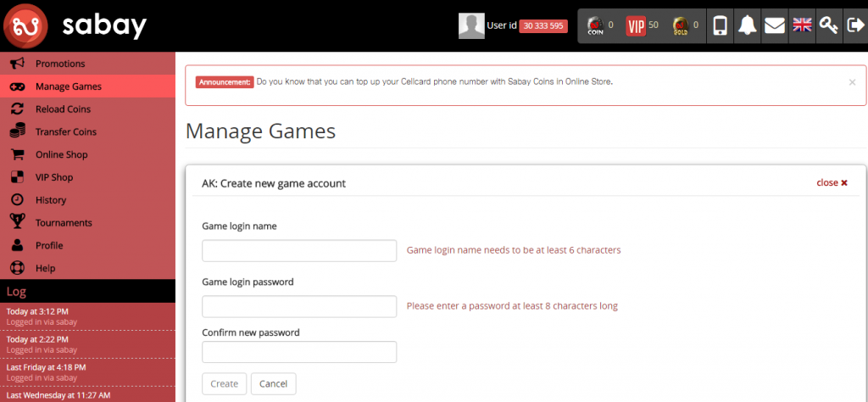
Task: Focus the Game login name field
Action: pos(299,251)
